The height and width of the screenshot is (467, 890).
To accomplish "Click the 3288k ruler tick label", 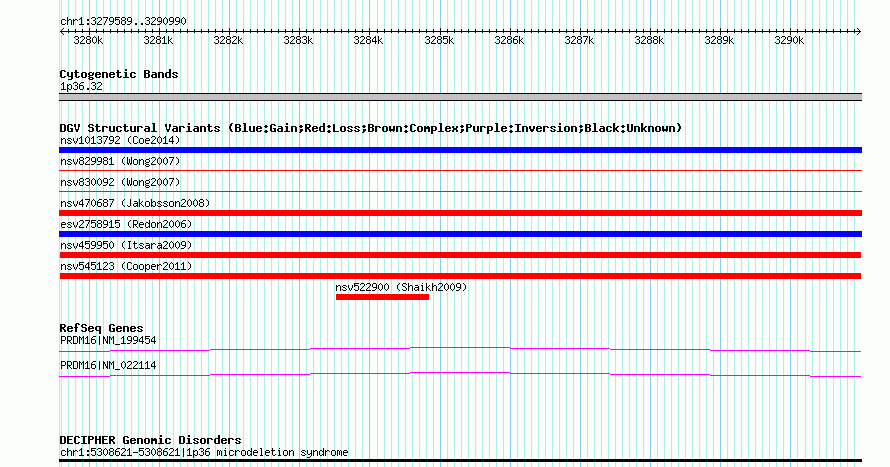I will click(x=649, y=40).
